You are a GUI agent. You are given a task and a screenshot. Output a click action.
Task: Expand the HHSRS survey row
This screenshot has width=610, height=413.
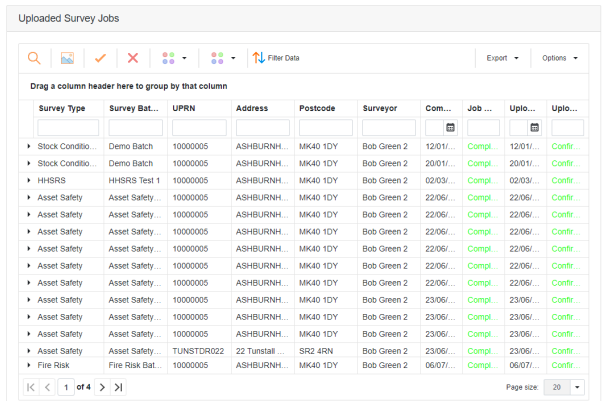point(29,180)
